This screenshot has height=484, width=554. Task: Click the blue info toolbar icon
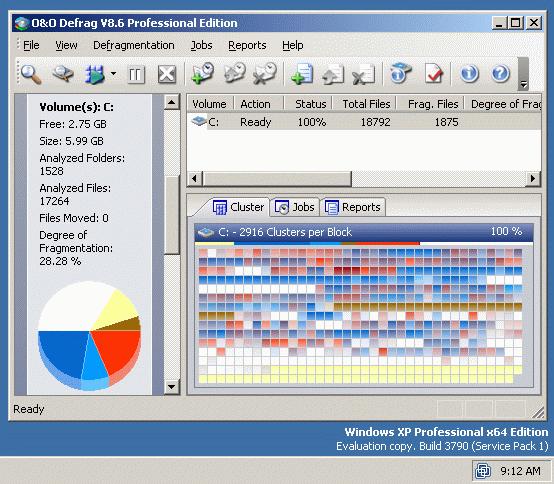click(x=469, y=73)
